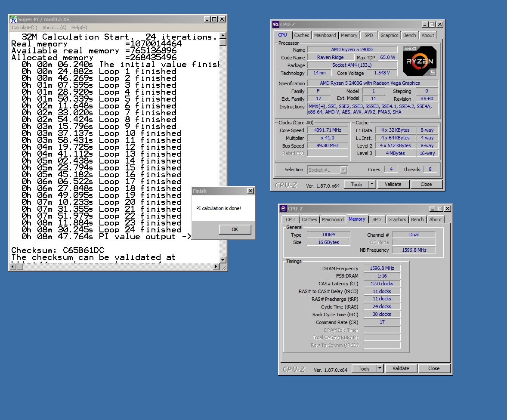Click the Super PI app icon in title bar
Image resolution: width=507 pixels, height=420 pixels.
[x=13, y=19]
